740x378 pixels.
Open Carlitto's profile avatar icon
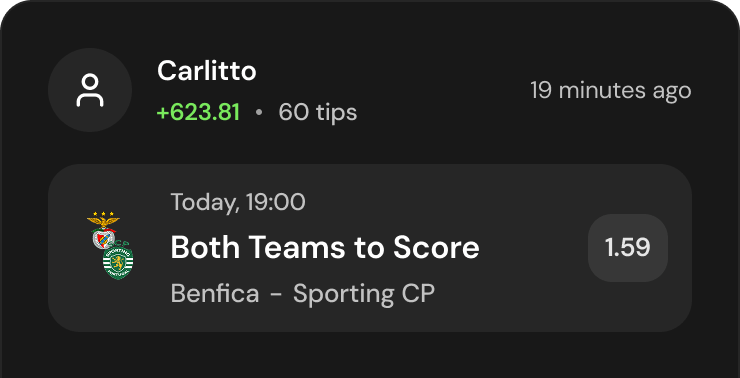point(90,90)
